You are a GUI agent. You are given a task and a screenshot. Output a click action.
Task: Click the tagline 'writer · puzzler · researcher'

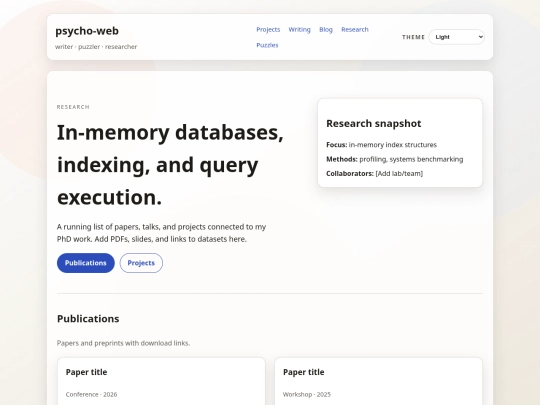click(96, 47)
